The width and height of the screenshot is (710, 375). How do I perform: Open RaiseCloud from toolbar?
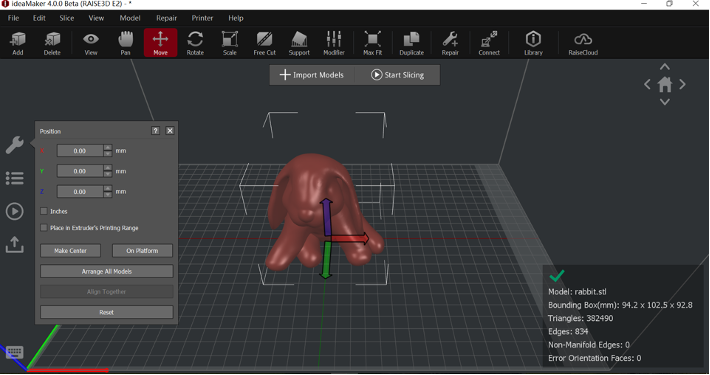click(583, 43)
